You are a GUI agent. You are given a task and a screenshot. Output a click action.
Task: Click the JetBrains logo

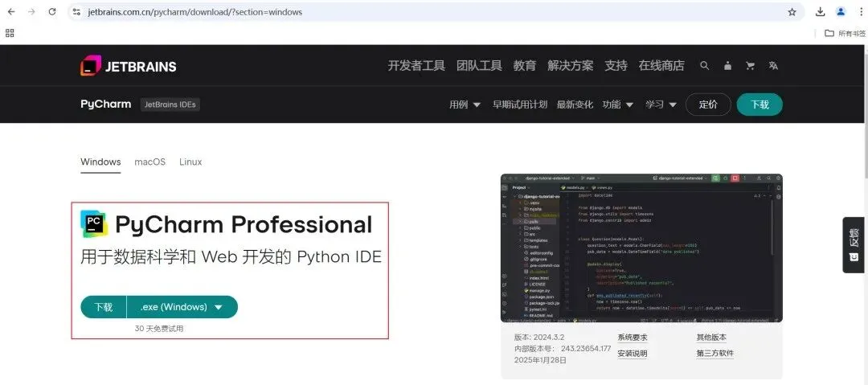[129, 66]
